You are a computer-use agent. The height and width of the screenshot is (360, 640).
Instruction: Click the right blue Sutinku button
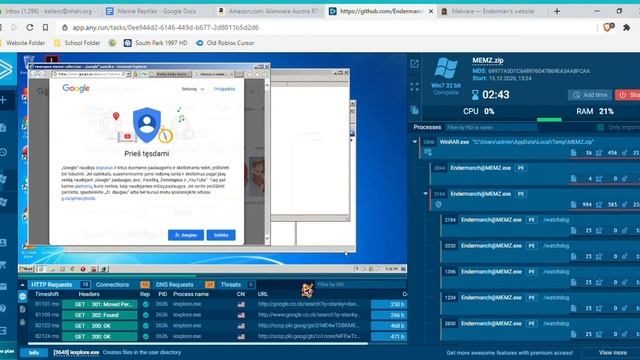point(221,235)
